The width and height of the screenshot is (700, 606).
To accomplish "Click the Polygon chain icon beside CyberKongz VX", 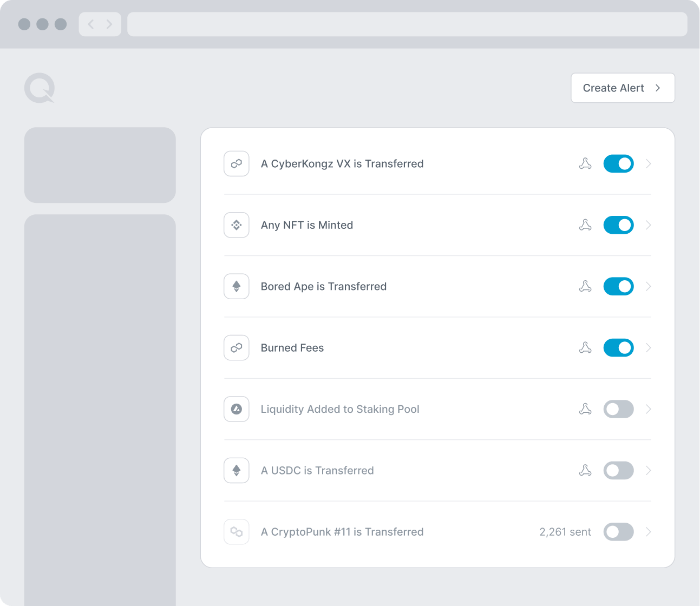I will tap(237, 163).
